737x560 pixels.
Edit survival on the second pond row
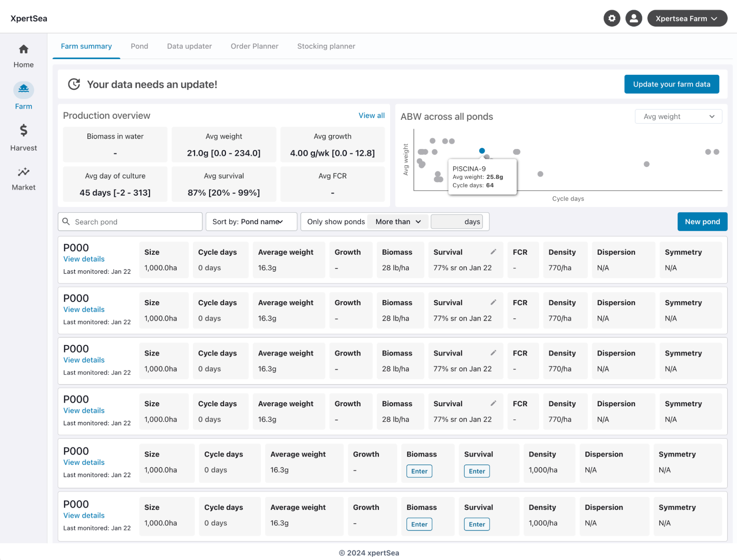(x=493, y=302)
